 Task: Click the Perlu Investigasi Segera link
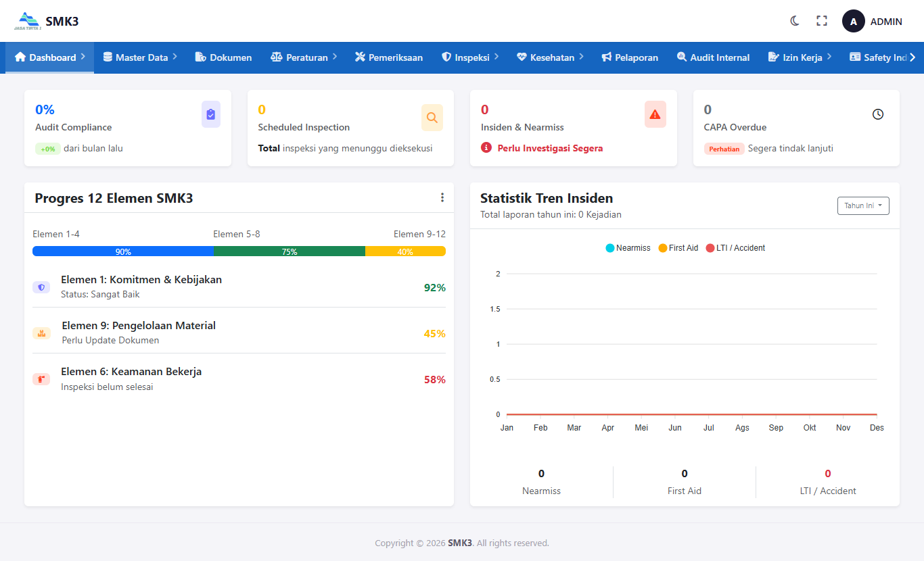click(x=550, y=148)
